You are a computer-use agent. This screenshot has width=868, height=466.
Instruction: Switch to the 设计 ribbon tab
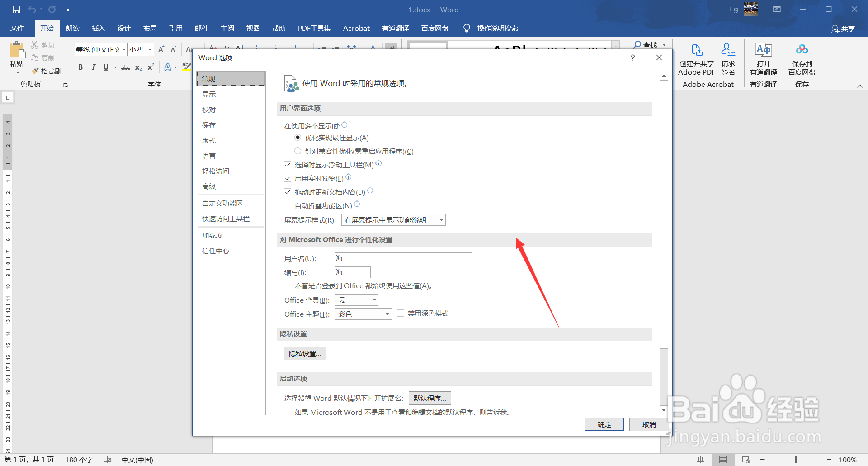pyautogui.click(x=124, y=28)
